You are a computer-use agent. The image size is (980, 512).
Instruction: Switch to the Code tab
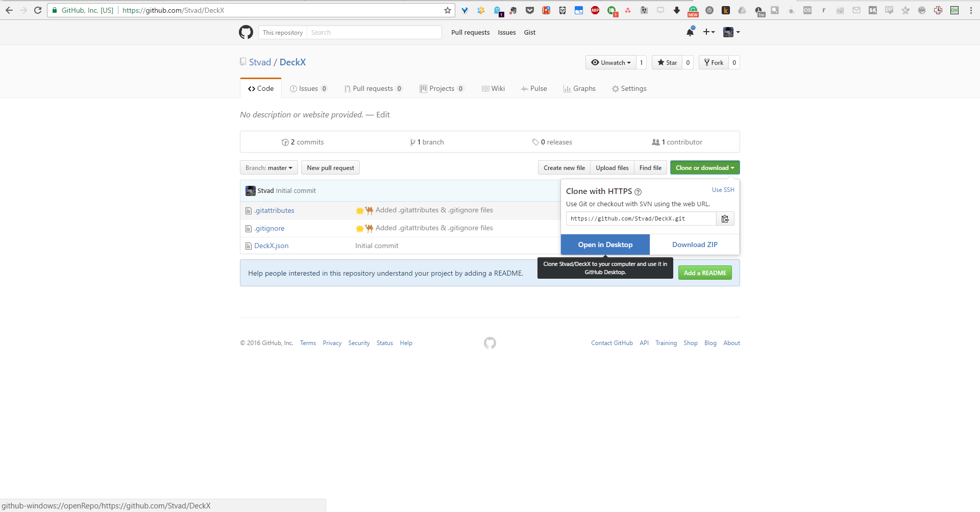(261, 88)
